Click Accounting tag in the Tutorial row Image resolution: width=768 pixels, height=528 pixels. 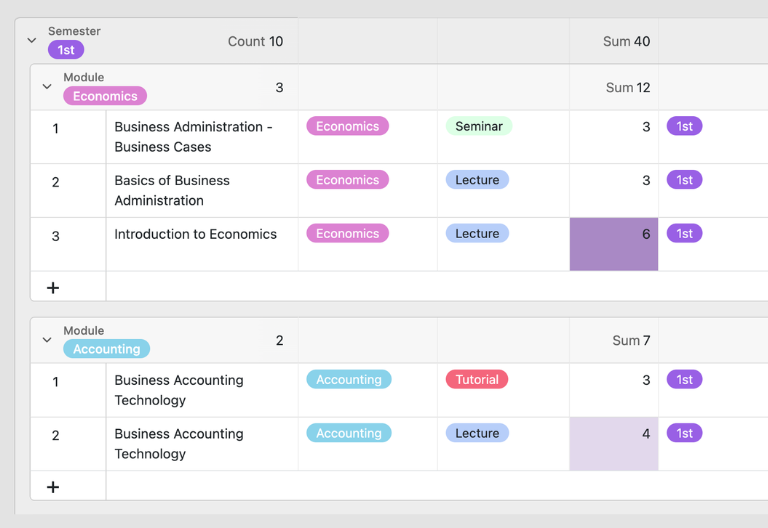[349, 380]
